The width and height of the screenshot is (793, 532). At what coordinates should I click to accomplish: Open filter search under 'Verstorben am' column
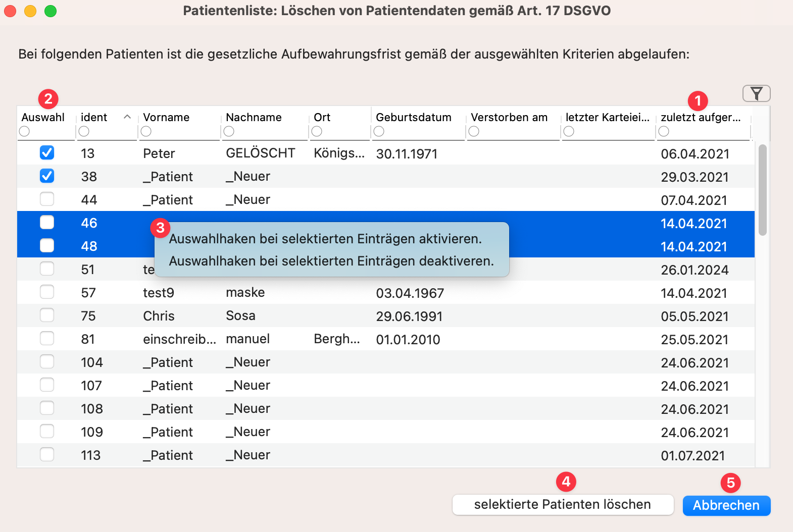tap(474, 131)
